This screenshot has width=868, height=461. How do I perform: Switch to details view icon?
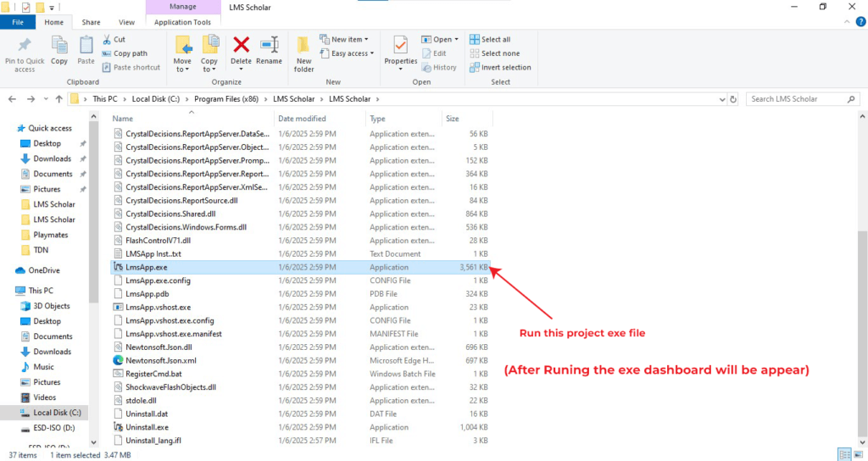[x=844, y=454]
